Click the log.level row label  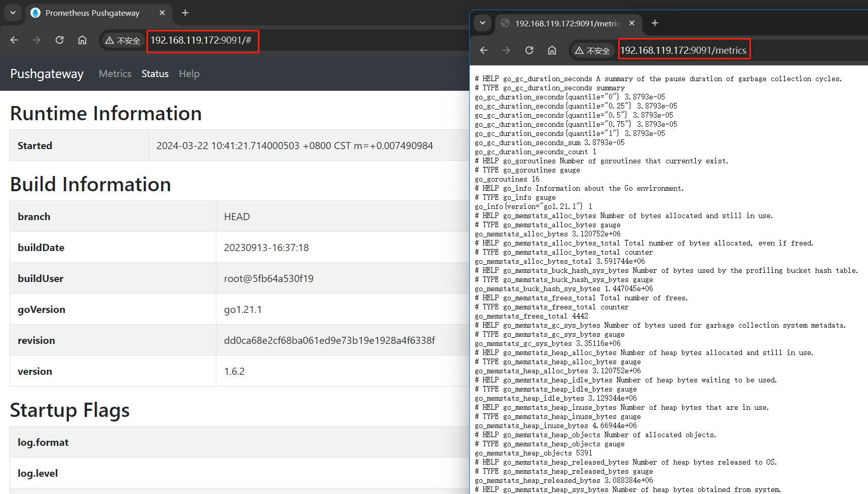(x=37, y=473)
